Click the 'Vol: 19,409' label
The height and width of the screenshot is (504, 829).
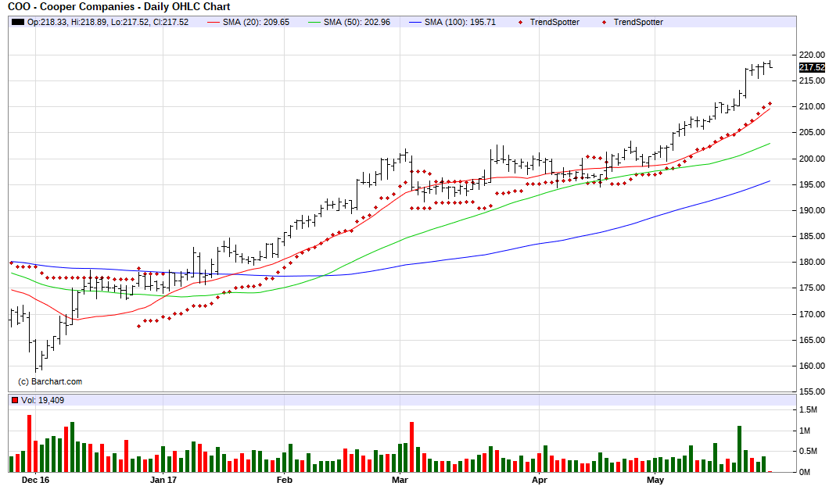coord(42,400)
